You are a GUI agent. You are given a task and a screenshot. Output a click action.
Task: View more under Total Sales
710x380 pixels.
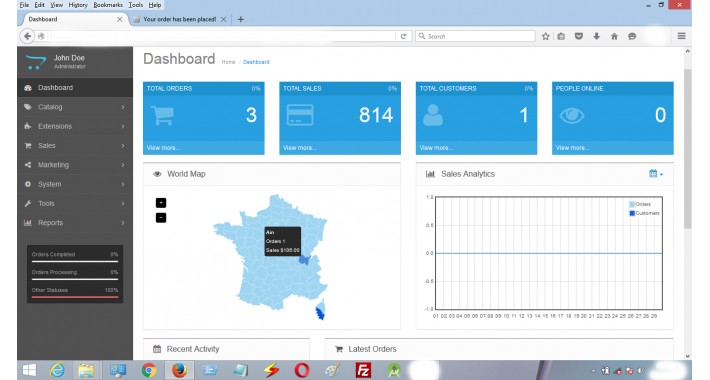pos(299,148)
